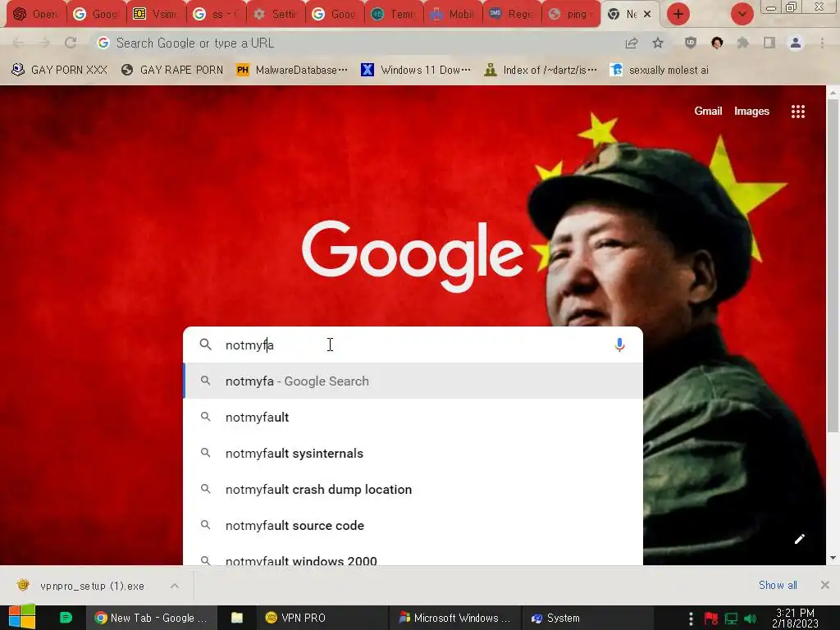Switch to the ping tab
This screenshot has width=840, height=630.
tap(572, 15)
